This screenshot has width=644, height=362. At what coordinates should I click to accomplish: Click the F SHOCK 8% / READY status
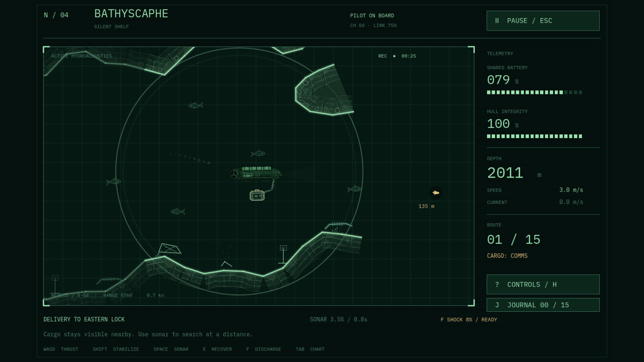click(469, 320)
